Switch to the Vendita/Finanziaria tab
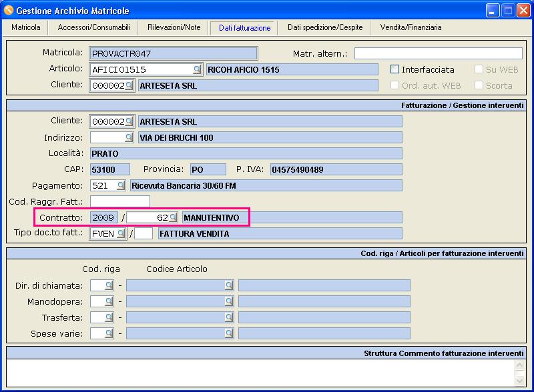Viewport: 534px width, 392px height. 411,27
